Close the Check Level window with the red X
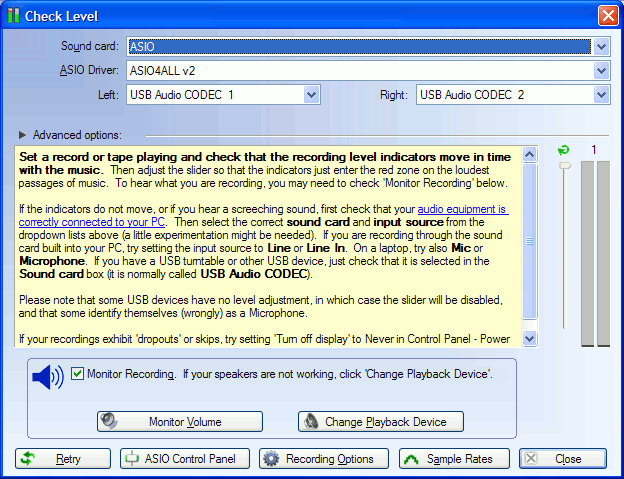This screenshot has height=479, width=624. tap(608, 16)
